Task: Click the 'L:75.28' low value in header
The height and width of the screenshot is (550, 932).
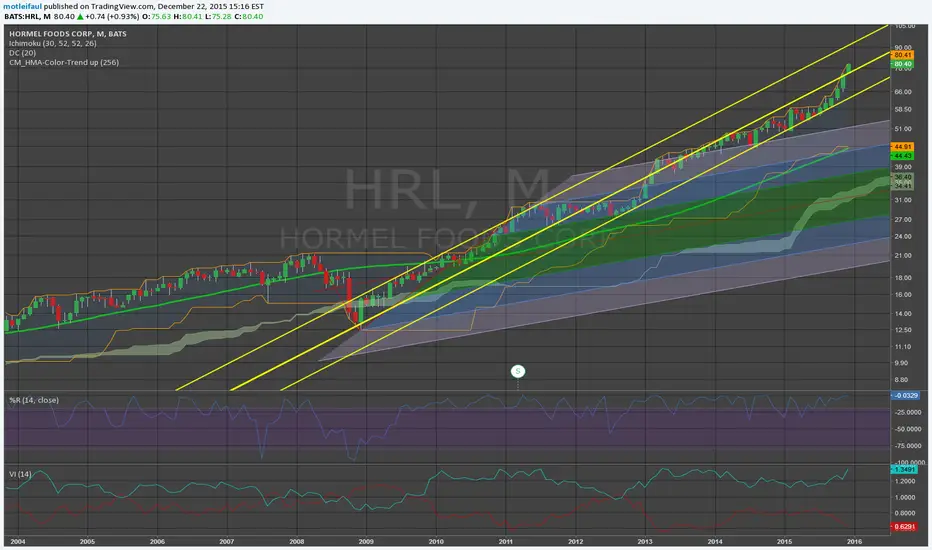Action: click(218, 16)
